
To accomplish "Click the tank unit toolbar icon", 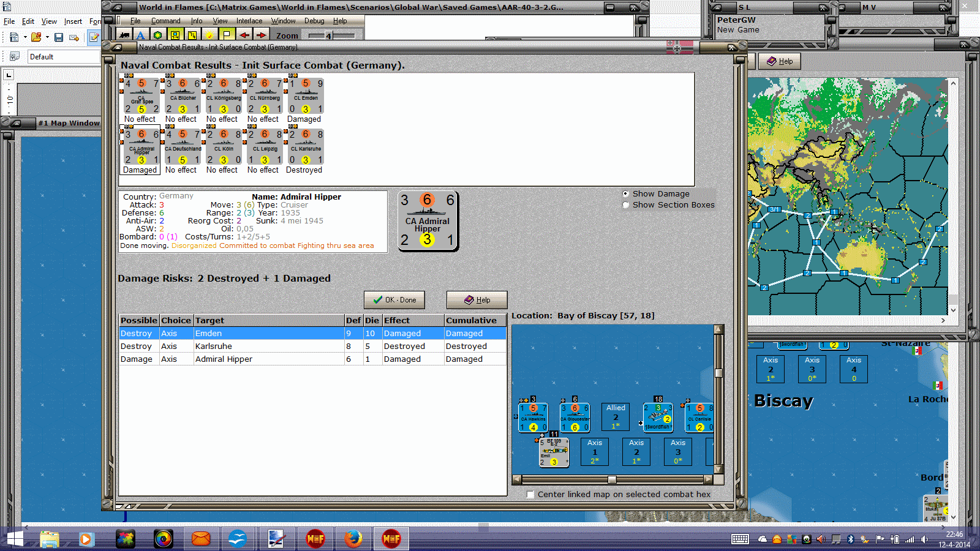I will click(124, 36).
